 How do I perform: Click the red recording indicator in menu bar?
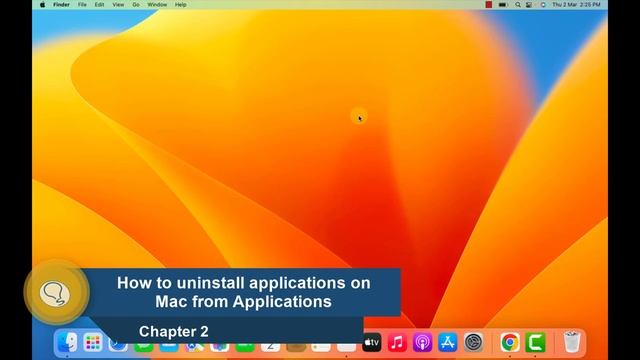489,5
